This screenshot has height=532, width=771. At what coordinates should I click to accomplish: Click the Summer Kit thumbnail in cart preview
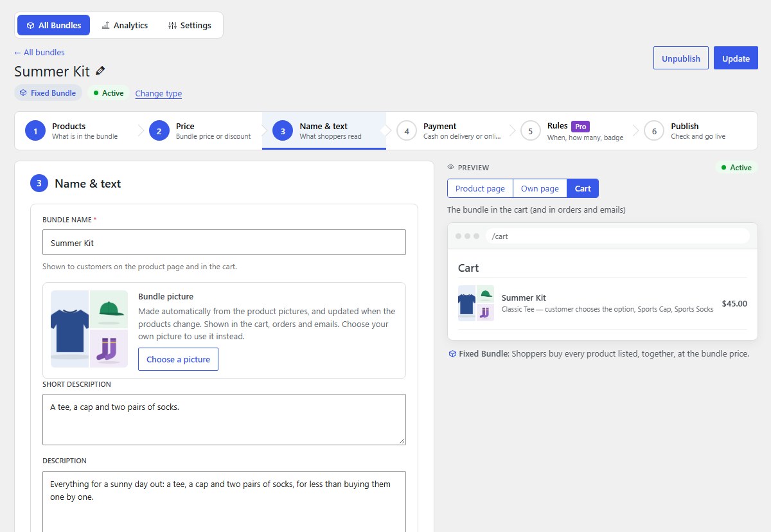coord(476,303)
